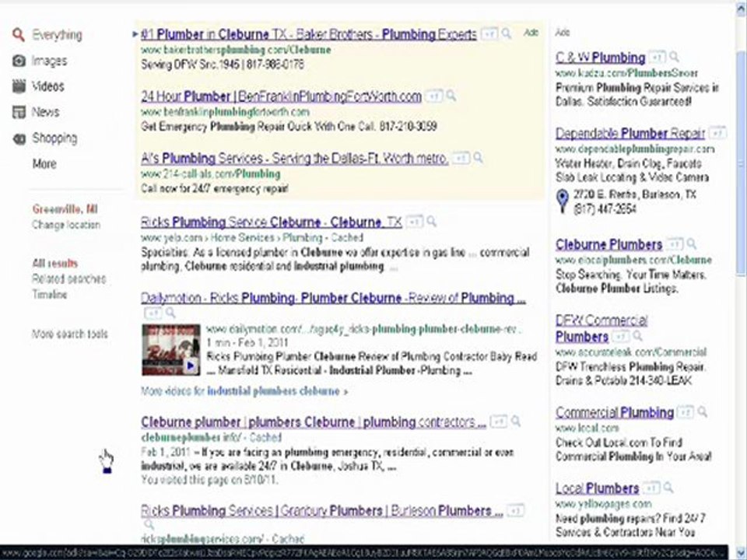Open Cleburne plumber plumbing contractors result
This screenshot has height=560, width=747.
click(314, 422)
